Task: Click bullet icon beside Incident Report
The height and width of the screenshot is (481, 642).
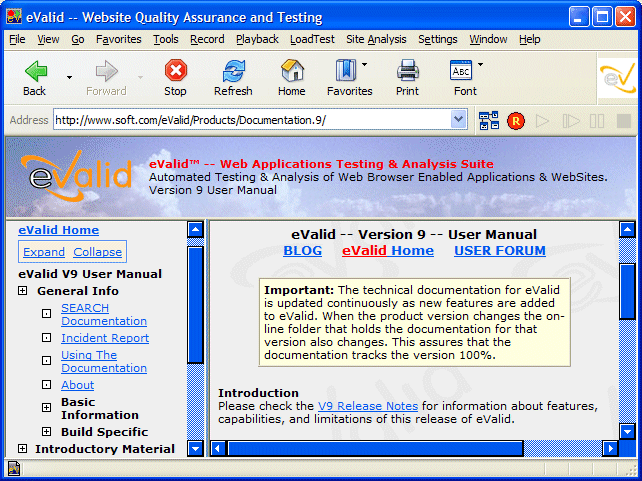Action: 47,338
